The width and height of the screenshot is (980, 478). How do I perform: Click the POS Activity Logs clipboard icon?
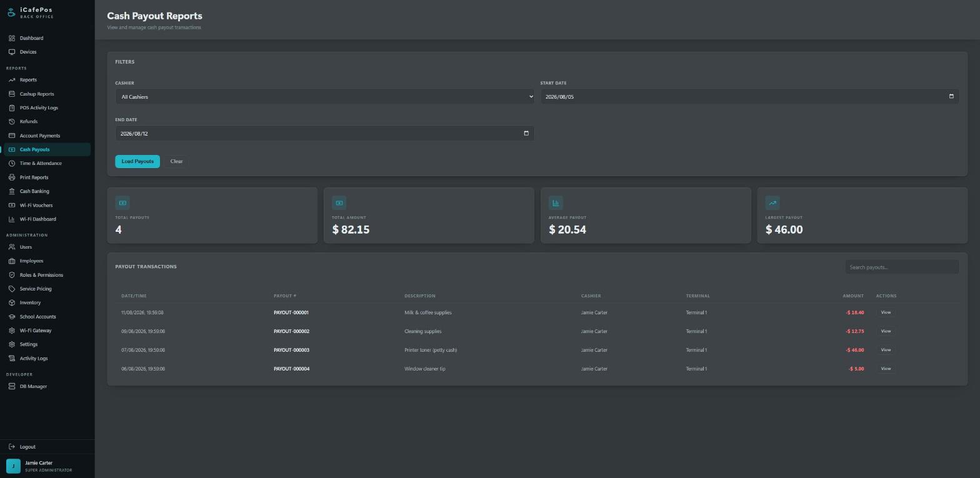click(12, 107)
